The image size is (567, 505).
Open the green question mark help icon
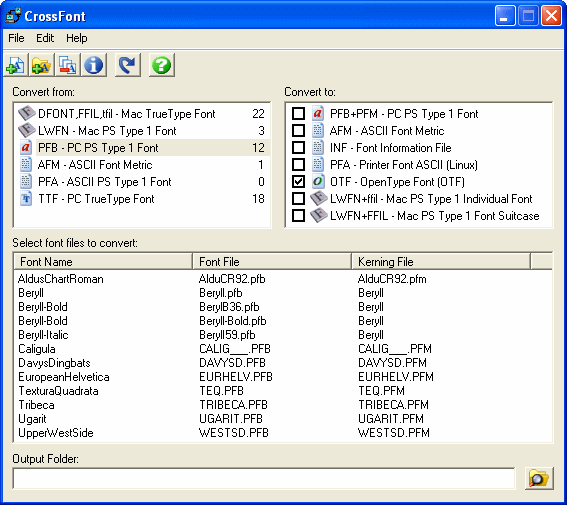pos(162,65)
